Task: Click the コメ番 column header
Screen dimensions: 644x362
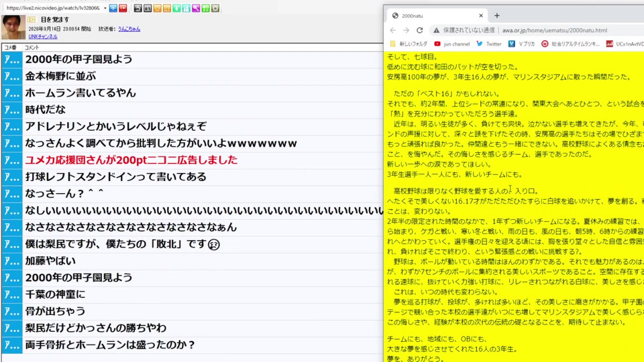Action: point(10,48)
